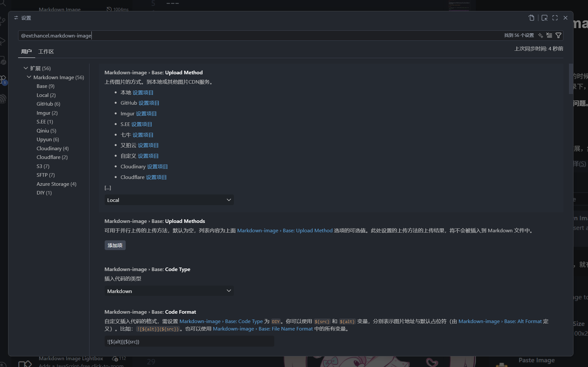Open the settings filter funnel icon

point(558,35)
